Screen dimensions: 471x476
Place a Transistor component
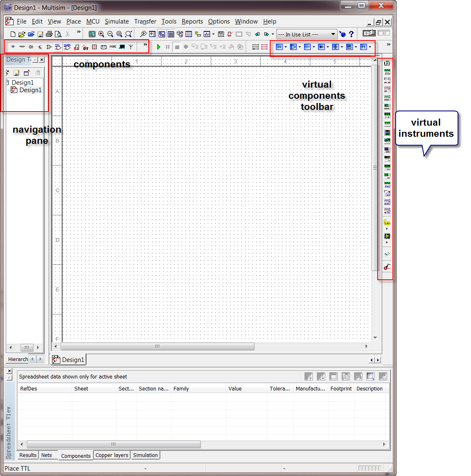coord(40,47)
